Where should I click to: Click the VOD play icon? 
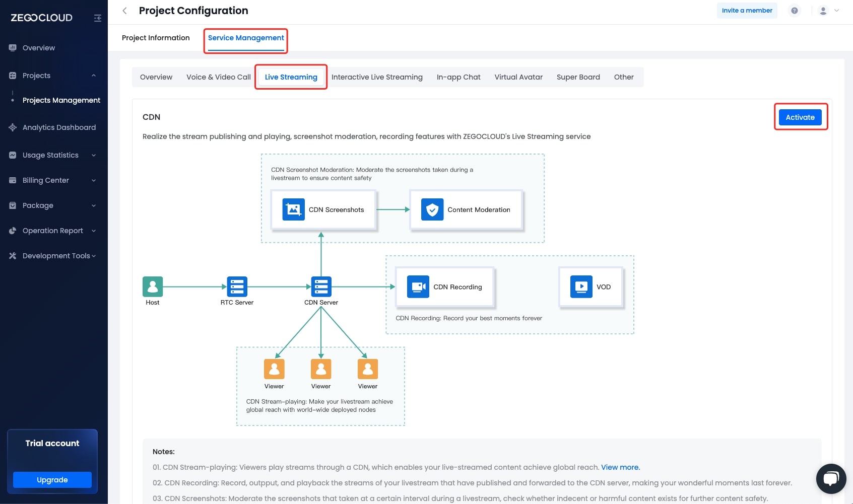pos(581,287)
